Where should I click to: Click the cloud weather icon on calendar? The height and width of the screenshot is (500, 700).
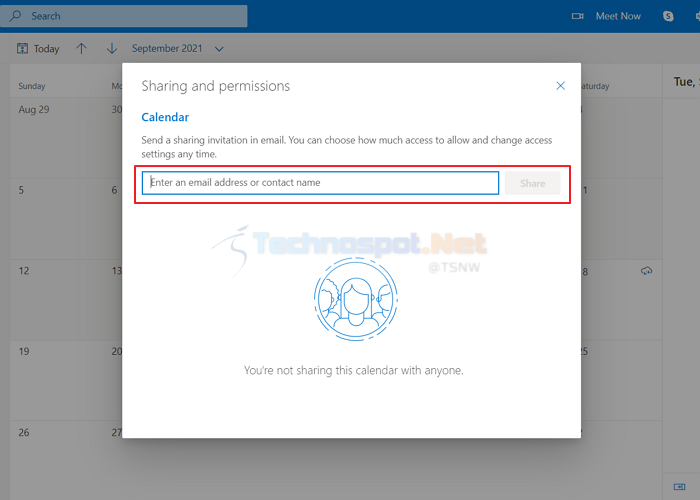(x=646, y=271)
